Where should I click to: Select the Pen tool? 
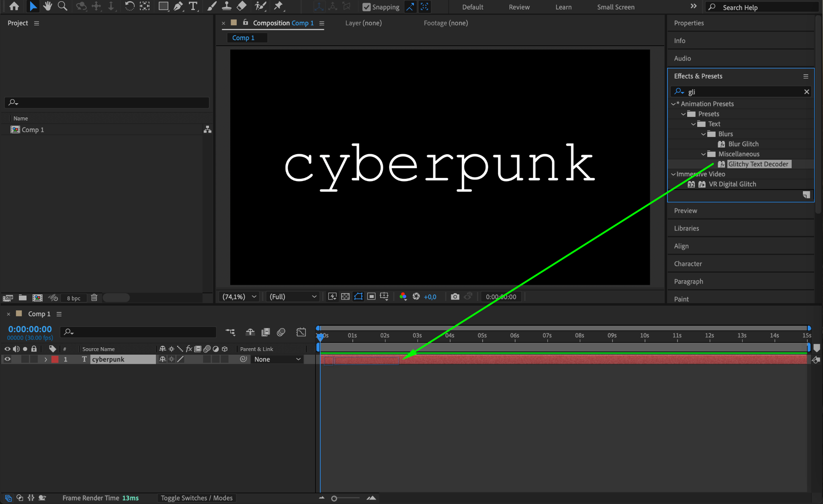point(178,6)
